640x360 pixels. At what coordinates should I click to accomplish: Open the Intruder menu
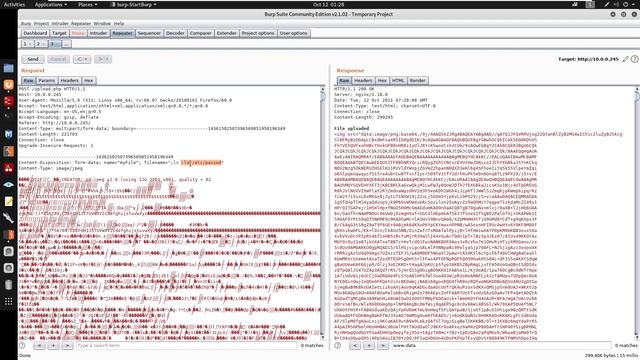[x=60, y=24]
